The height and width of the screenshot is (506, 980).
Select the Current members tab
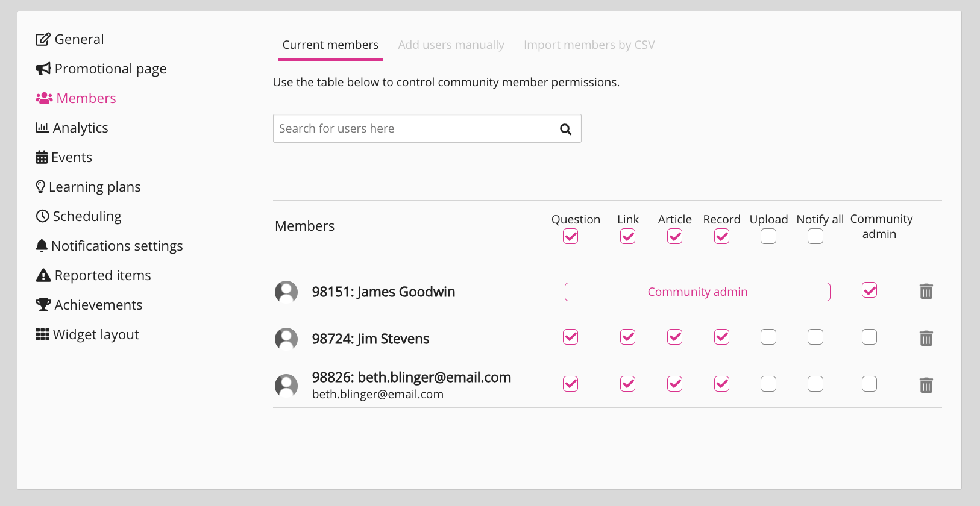click(330, 45)
